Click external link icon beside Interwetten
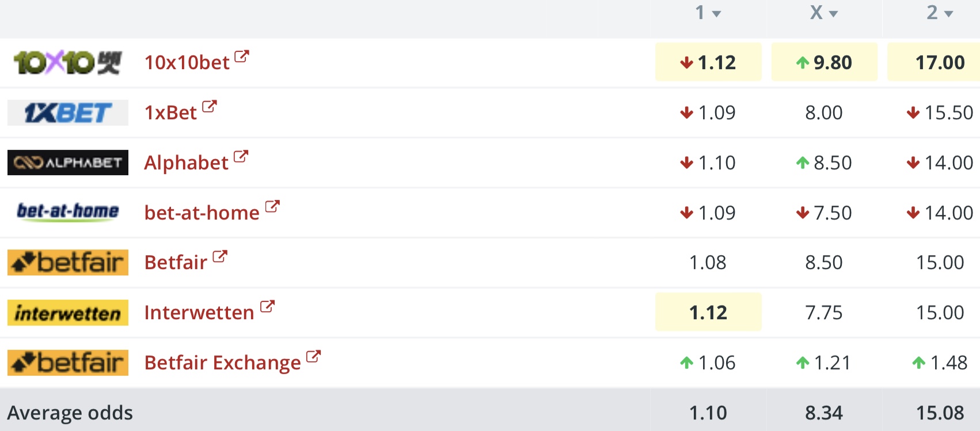The width and height of the screenshot is (980, 431). [x=267, y=307]
